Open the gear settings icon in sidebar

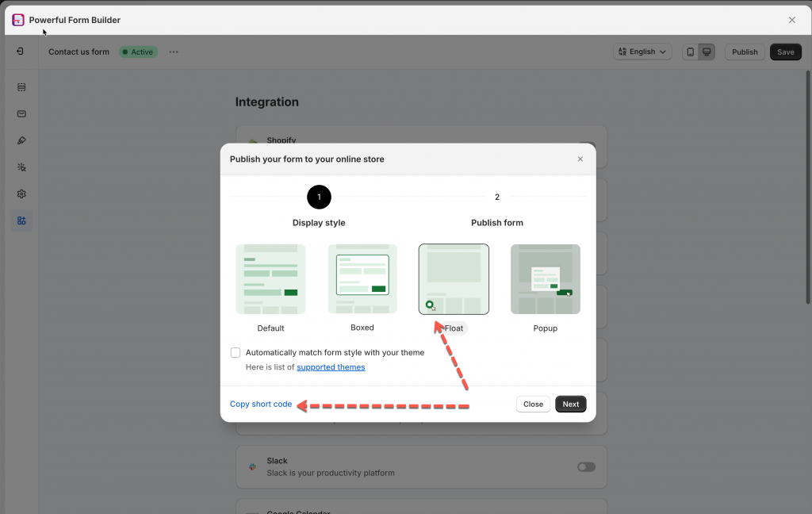coord(21,194)
